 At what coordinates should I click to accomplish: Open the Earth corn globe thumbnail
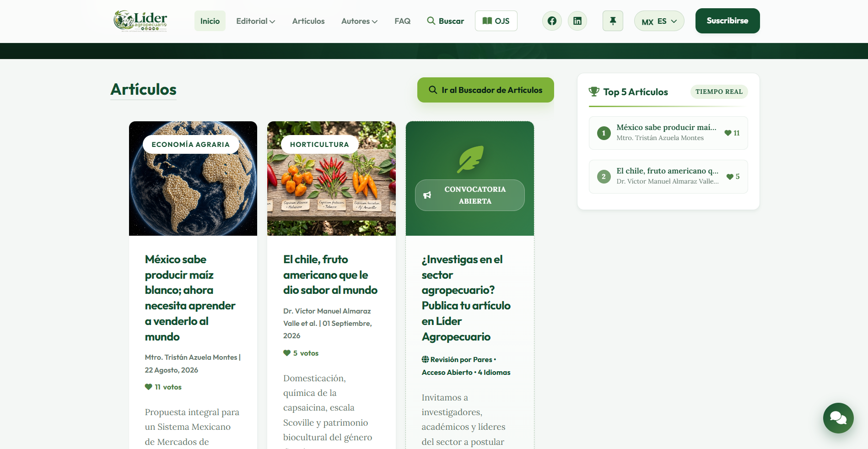point(193,179)
